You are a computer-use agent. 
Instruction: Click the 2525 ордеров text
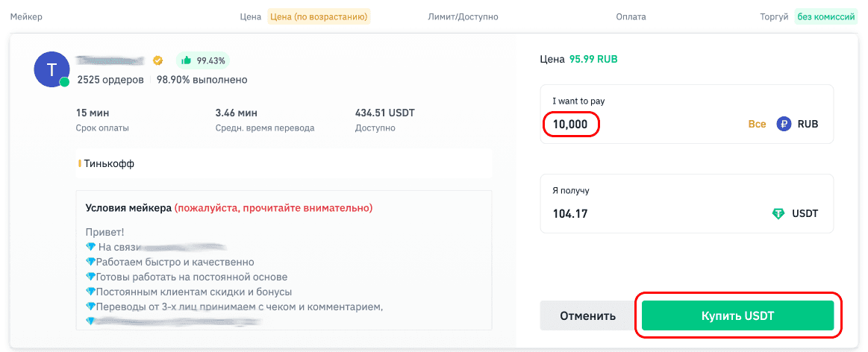(110, 80)
